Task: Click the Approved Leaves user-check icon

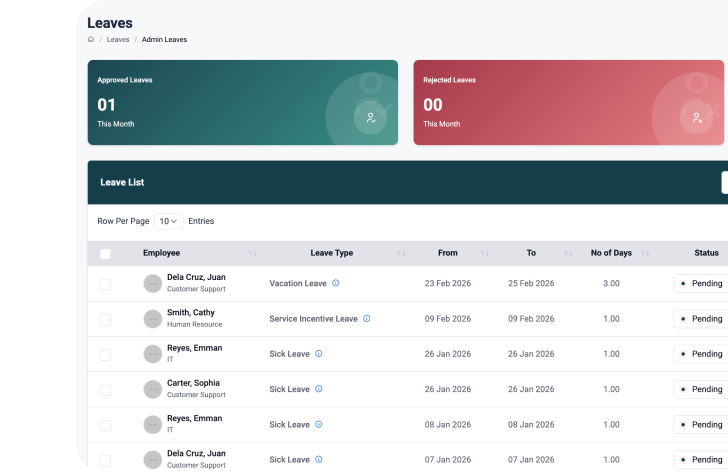Action: pyautogui.click(x=370, y=117)
